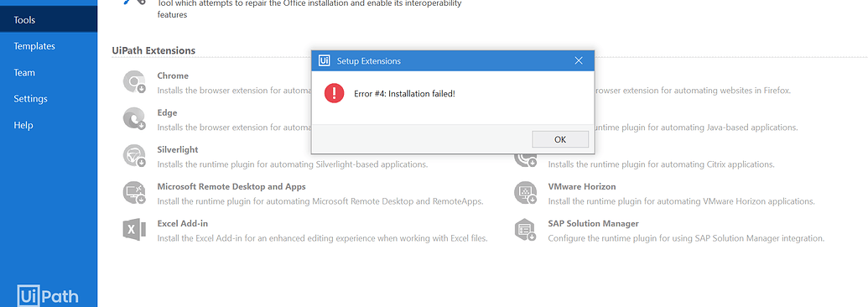The width and height of the screenshot is (868, 307).
Task: Select the Silverlight plugin icon
Action: click(134, 156)
